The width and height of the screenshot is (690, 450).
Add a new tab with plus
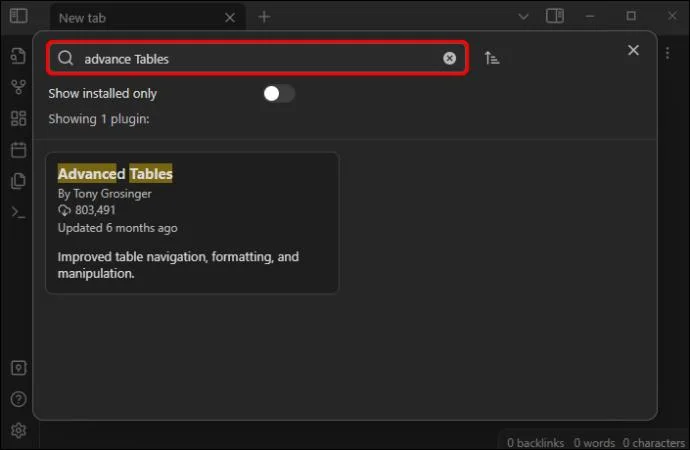coord(264,17)
